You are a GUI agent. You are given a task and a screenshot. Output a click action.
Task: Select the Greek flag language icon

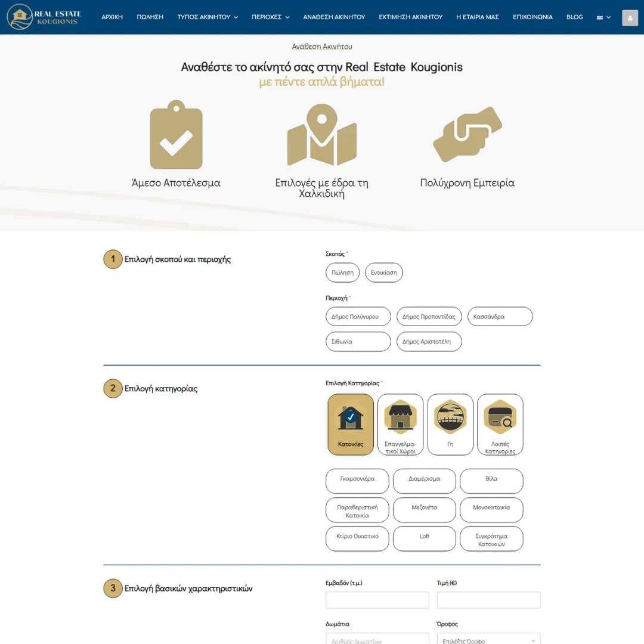pos(600,17)
